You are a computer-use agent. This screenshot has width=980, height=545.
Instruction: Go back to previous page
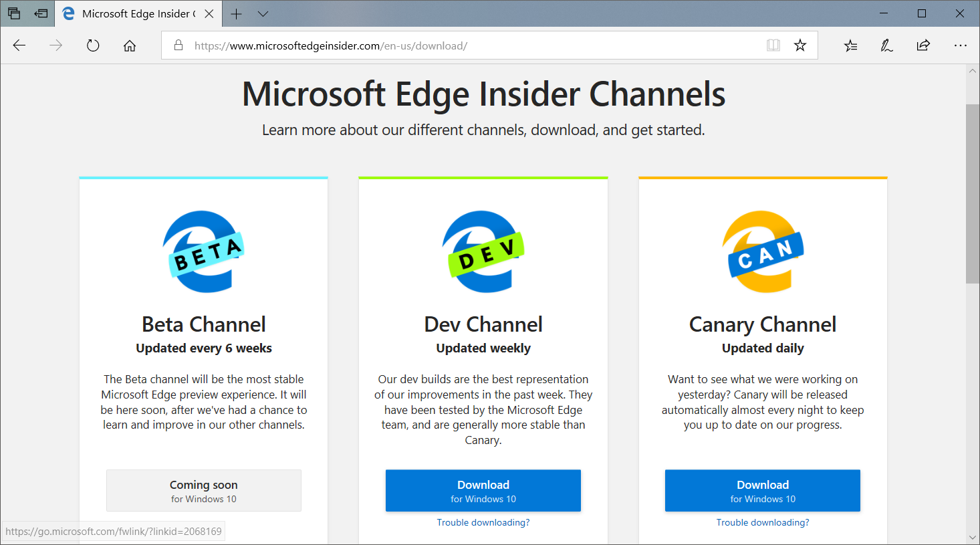pos(19,45)
